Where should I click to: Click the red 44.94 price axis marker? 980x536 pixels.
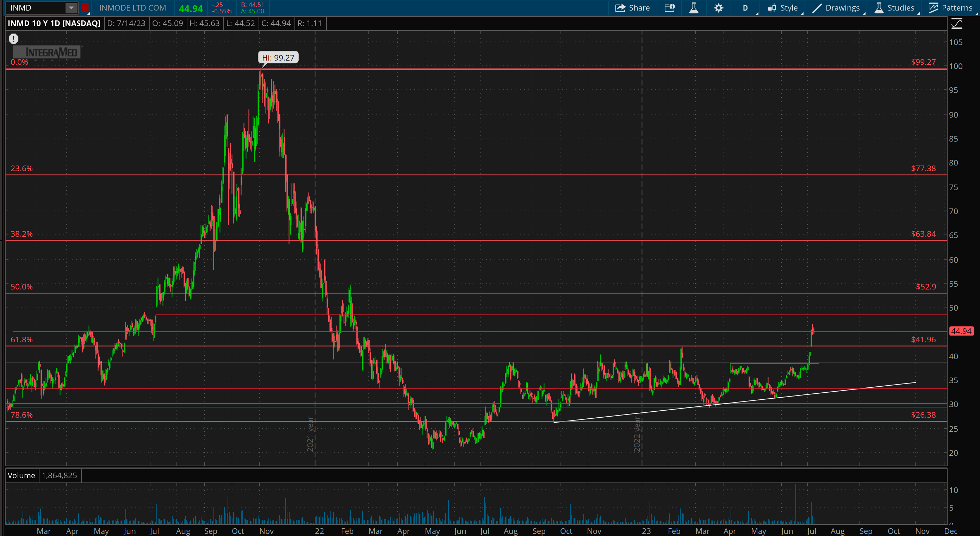961,331
